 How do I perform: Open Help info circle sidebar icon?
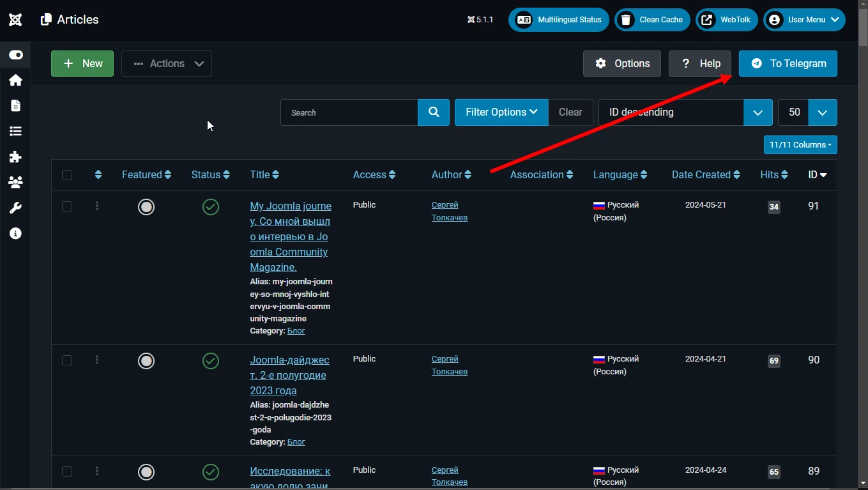click(x=15, y=233)
